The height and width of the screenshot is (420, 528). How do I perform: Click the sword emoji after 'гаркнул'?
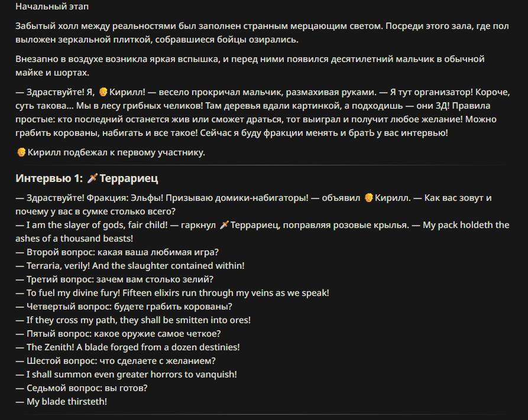point(224,225)
